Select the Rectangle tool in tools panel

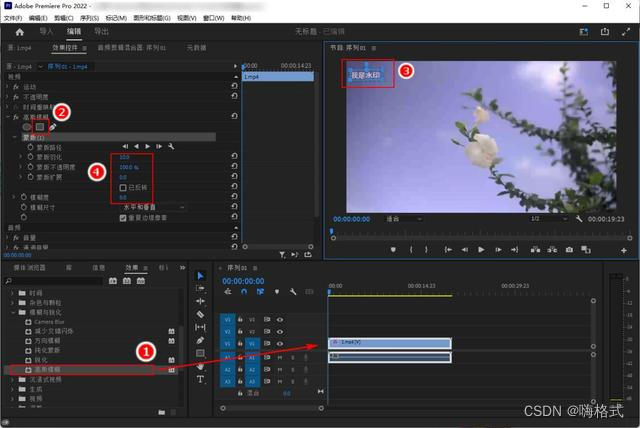(200, 353)
